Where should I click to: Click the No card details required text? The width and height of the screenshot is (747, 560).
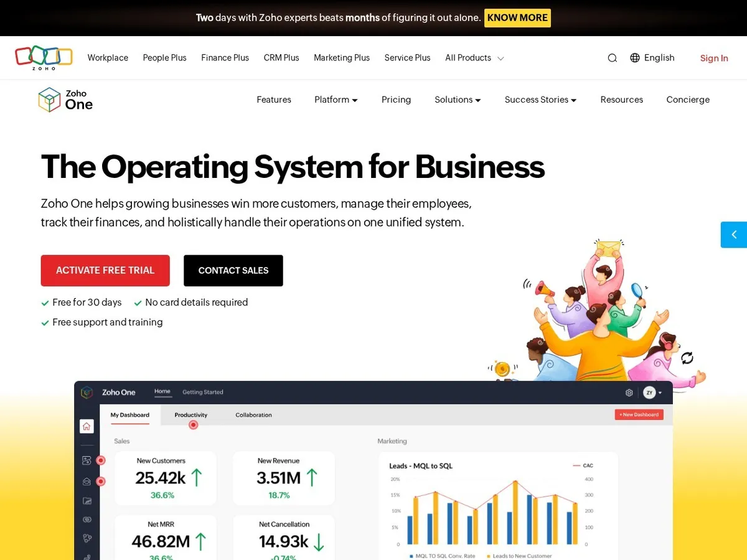point(197,302)
